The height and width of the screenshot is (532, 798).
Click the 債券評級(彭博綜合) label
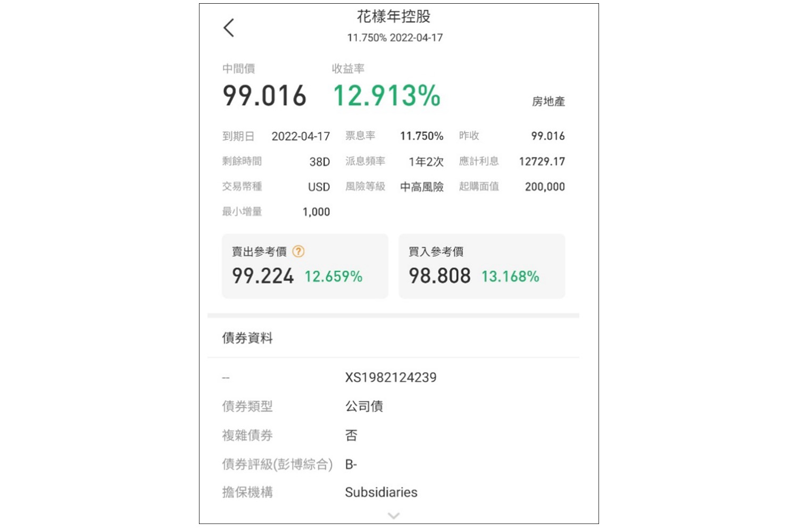pyautogui.click(x=277, y=464)
